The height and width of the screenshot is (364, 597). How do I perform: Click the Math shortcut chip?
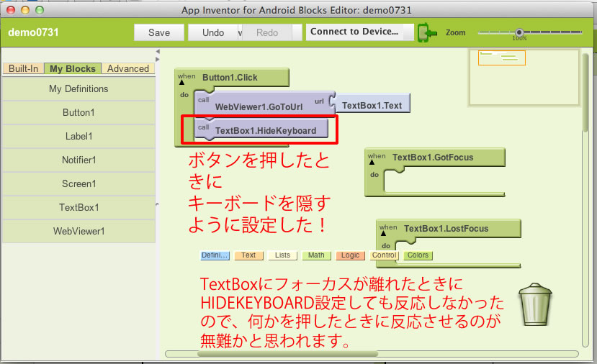pyautogui.click(x=316, y=255)
